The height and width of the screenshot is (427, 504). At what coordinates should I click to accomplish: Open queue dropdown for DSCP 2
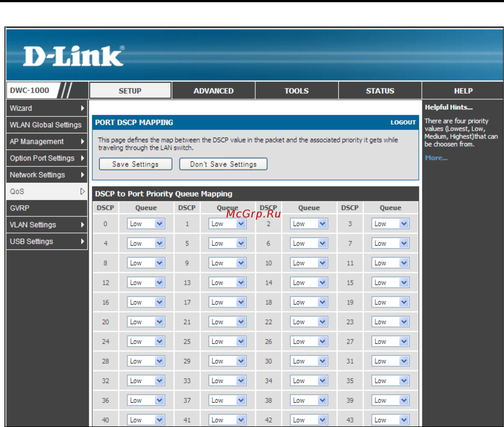309,224
